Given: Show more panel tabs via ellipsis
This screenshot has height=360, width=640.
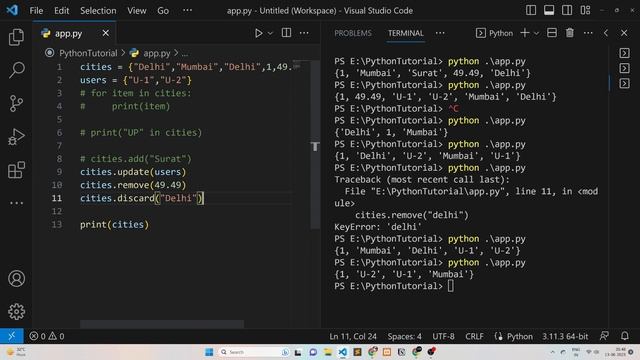Looking at the screenshot, I should pos(440,33).
